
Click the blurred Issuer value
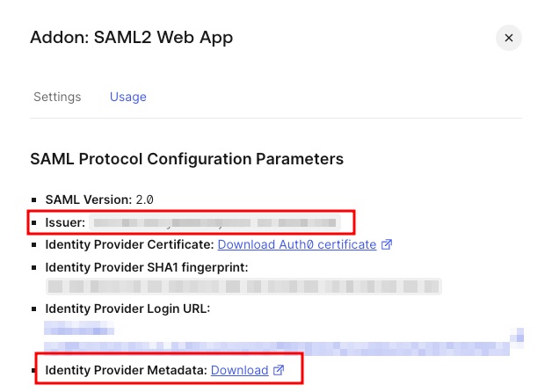(x=215, y=222)
